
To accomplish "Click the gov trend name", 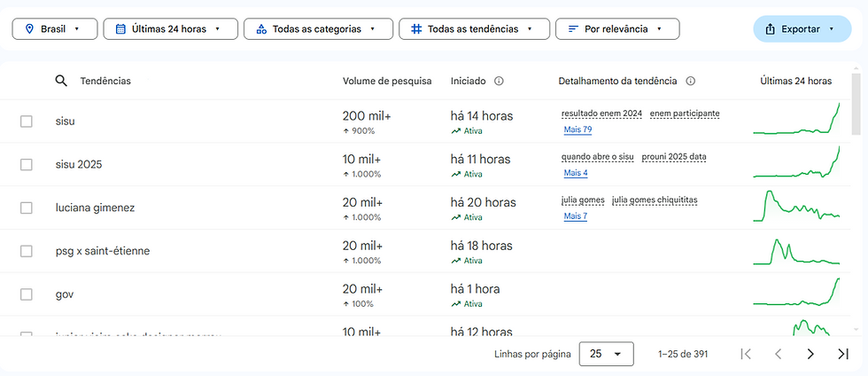I will (64, 294).
